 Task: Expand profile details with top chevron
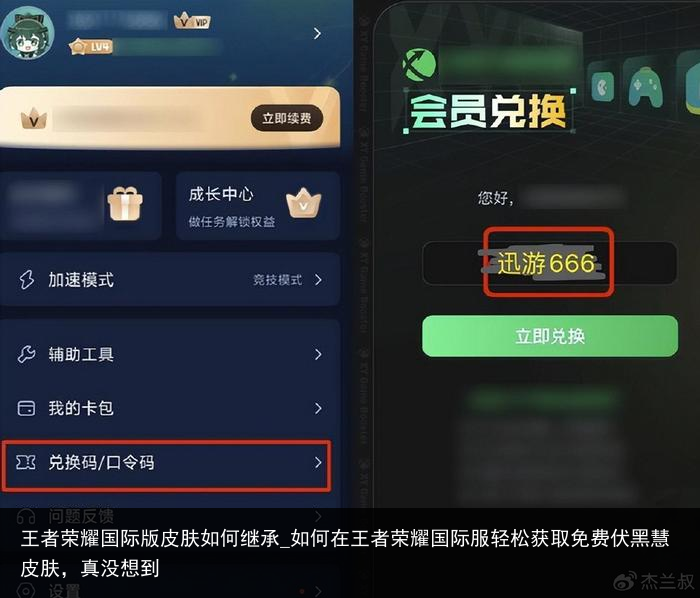[x=317, y=33]
